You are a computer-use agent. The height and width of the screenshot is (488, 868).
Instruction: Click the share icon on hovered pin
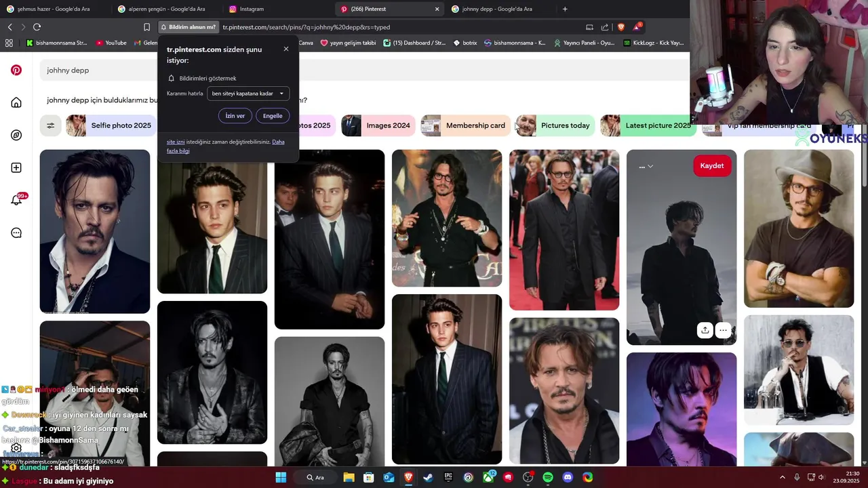coord(705,330)
